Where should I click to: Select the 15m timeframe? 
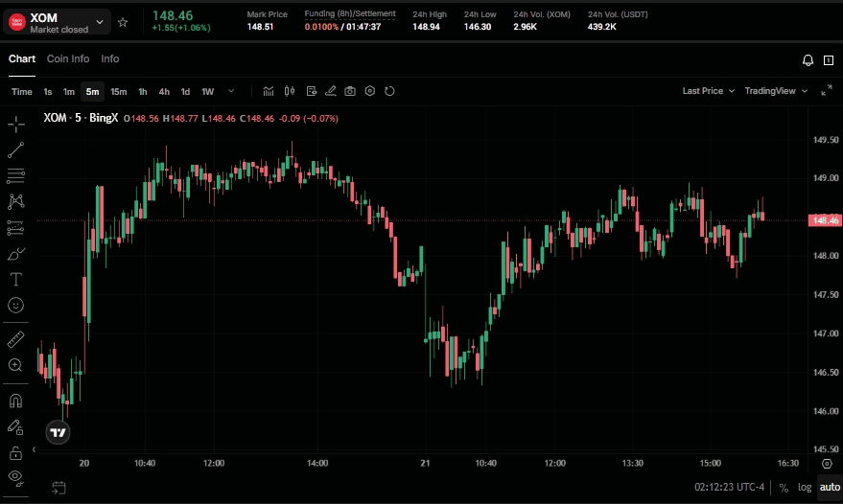(x=118, y=92)
